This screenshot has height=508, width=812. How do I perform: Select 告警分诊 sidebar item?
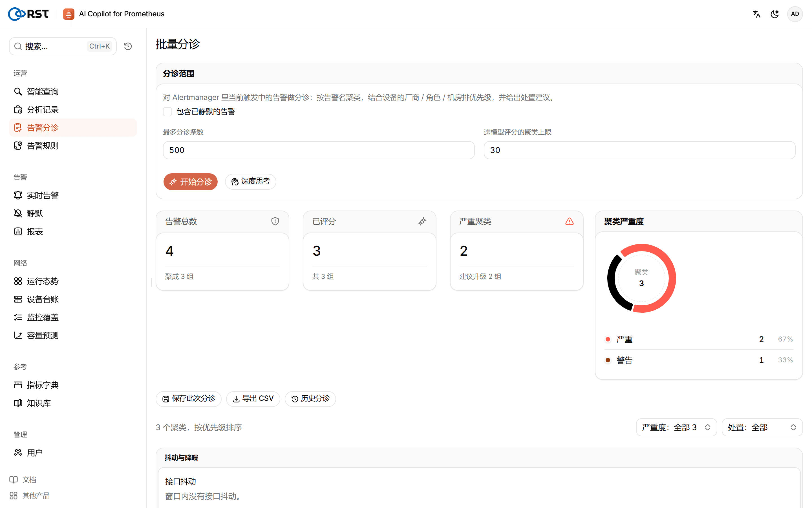73,128
